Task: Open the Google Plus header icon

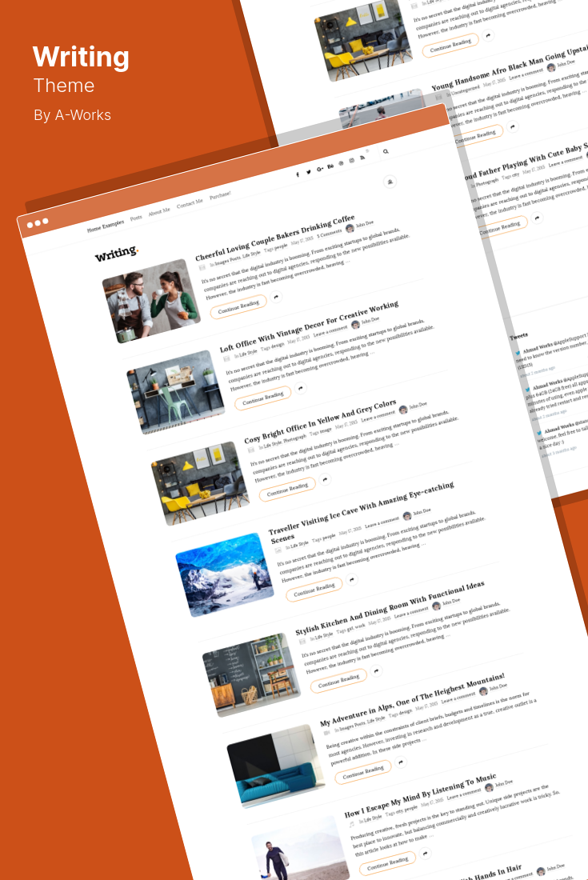Action: [x=320, y=169]
